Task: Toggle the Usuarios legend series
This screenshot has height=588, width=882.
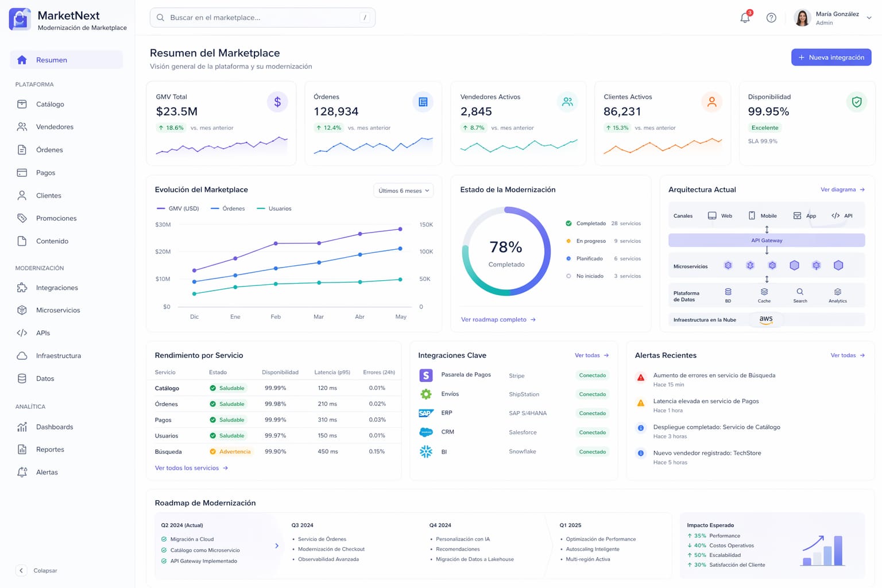Action: (x=274, y=208)
